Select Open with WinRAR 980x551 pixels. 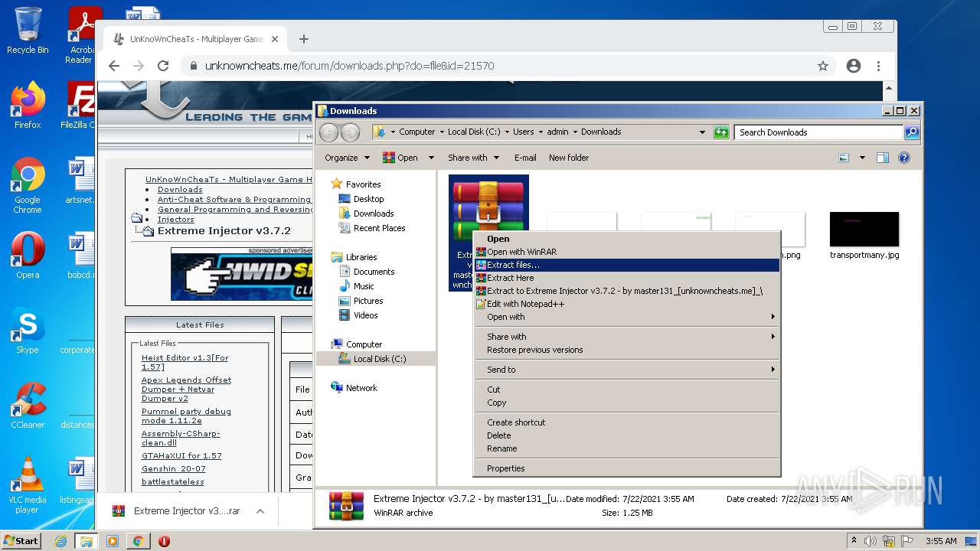(x=626, y=252)
